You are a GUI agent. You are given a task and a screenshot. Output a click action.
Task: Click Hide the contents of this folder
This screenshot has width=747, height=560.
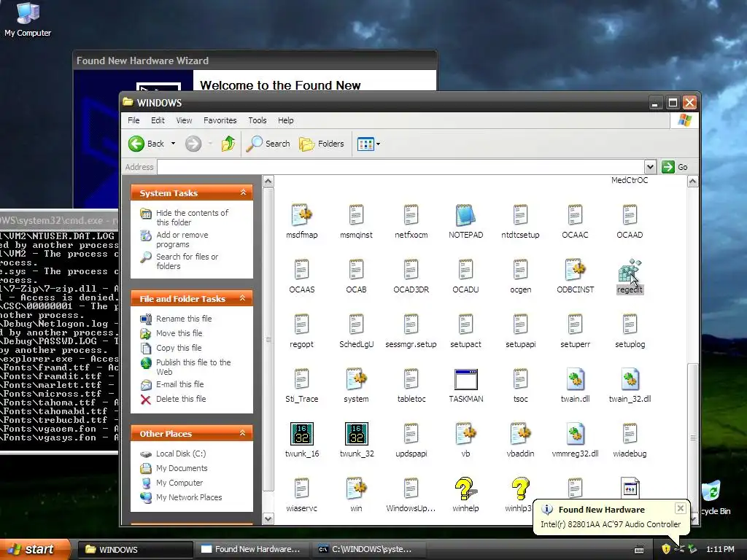192,217
